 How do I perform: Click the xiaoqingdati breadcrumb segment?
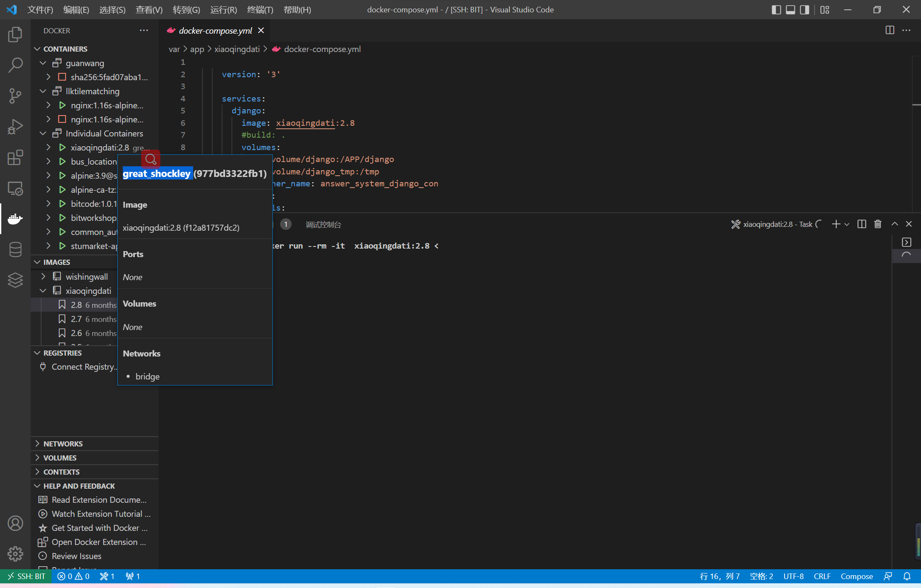[237, 49]
